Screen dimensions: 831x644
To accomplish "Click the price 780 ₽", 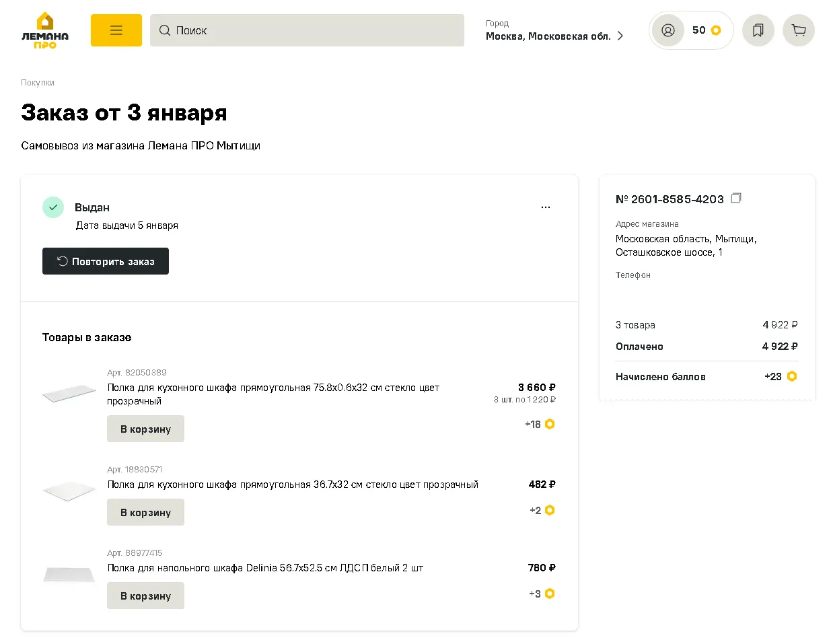I will tap(542, 568).
